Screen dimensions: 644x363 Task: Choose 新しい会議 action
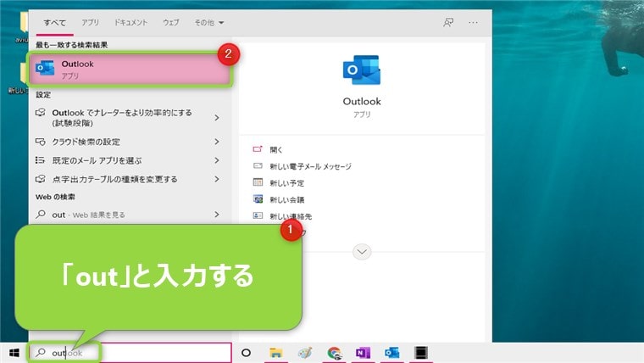tap(286, 200)
